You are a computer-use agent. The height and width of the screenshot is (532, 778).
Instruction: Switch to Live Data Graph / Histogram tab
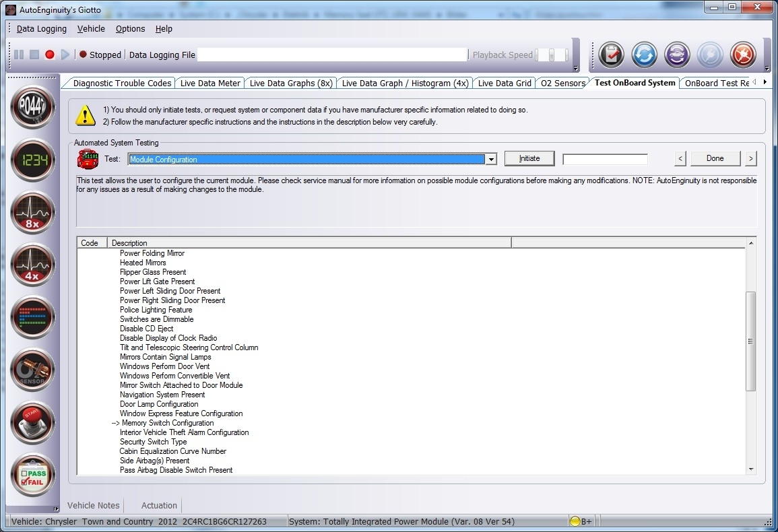pyautogui.click(x=405, y=84)
